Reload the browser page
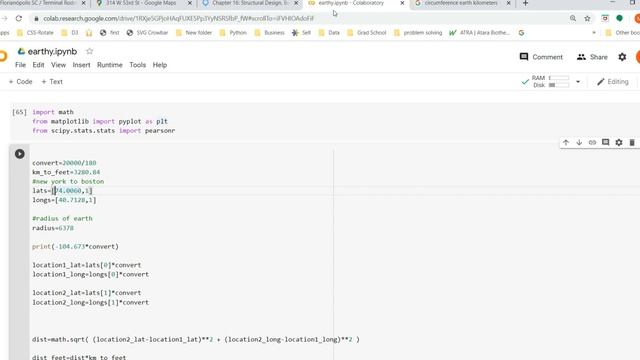640x360 pixels. pyautogui.click(x=19, y=18)
